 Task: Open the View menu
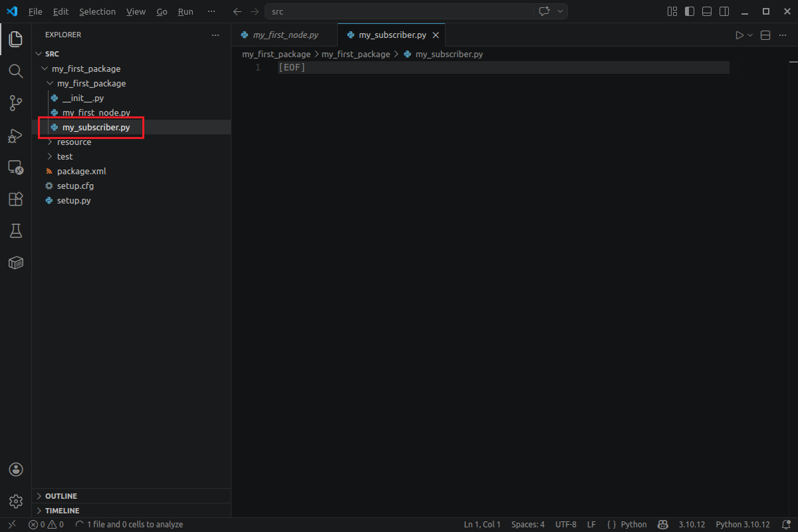pyautogui.click(x=136, y=11)
